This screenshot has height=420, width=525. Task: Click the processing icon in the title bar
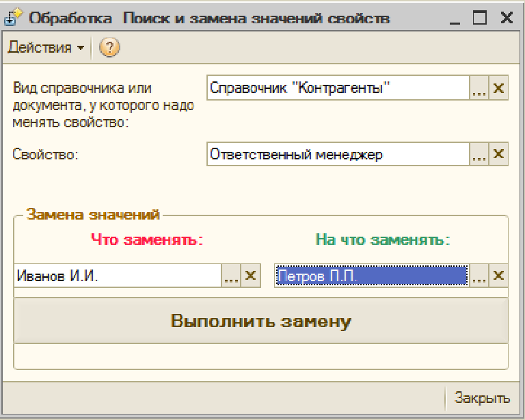(x=14, y=17)
